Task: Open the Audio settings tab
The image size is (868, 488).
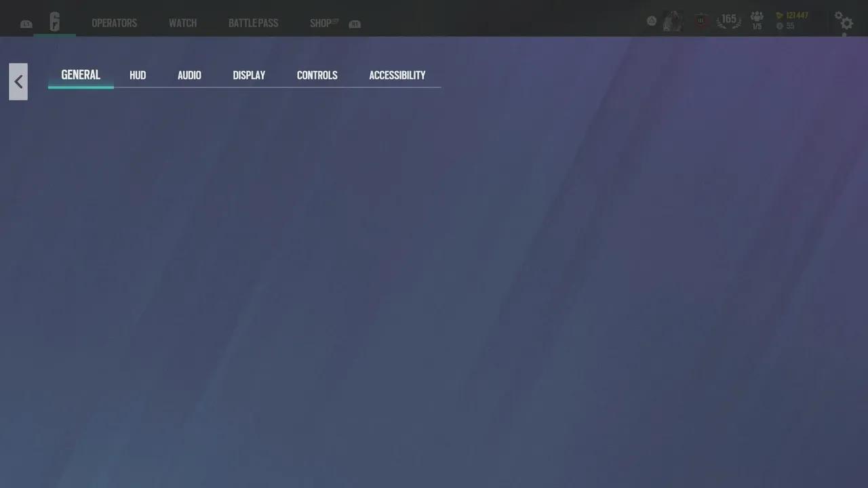Action: [189, 75]
